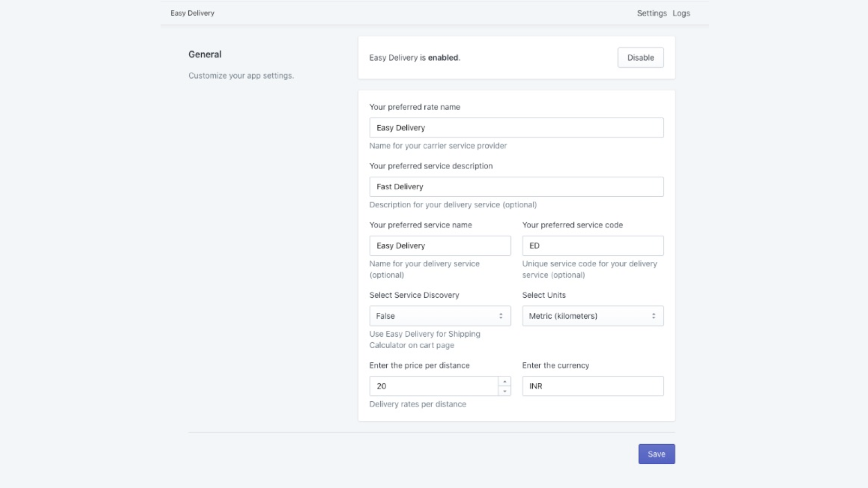Open the Settings page from top navigation

[x=651, y=13]
